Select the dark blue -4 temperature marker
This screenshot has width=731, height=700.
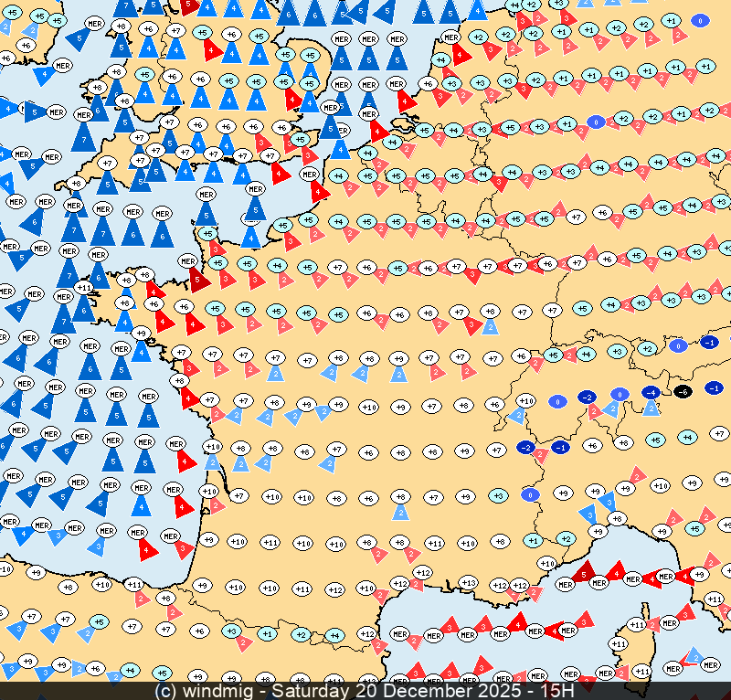tap(651, 392)
